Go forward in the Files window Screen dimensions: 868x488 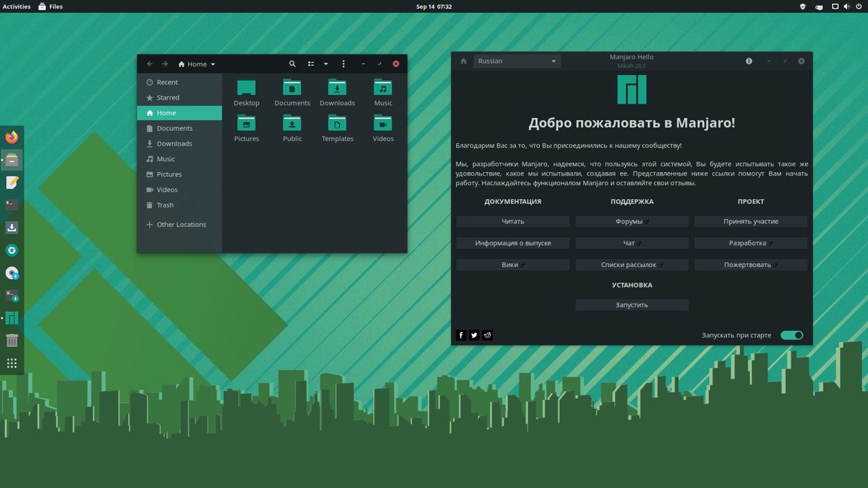[165, 64]
